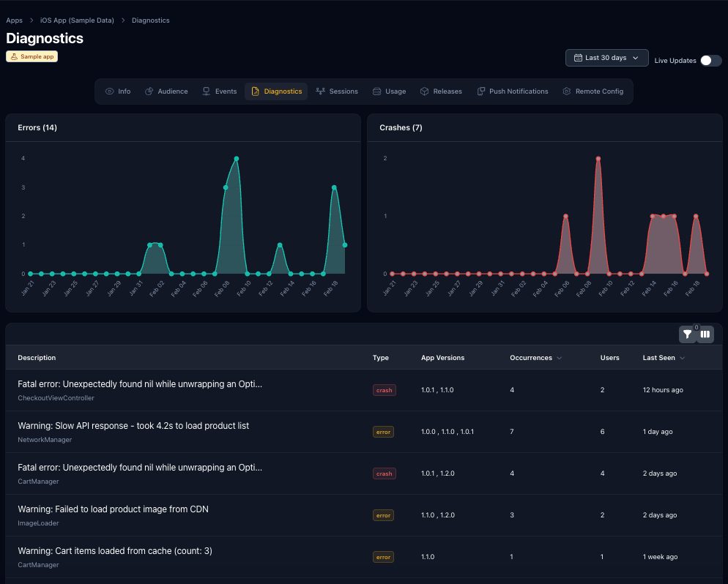
Task: Click the Audience tab icon
Action: (x=149, y=91)
